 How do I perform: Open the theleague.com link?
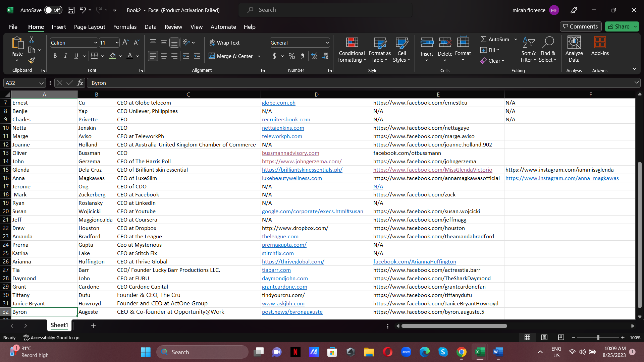[x=280, y=237]
